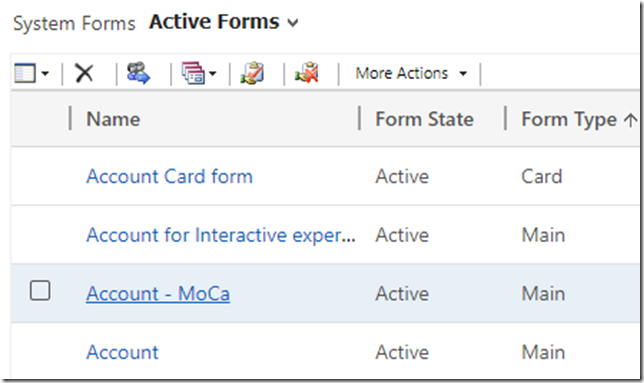The image size is (644, 383).
Task: Open the Account - MoCa form link
Action: click(158, 294)
